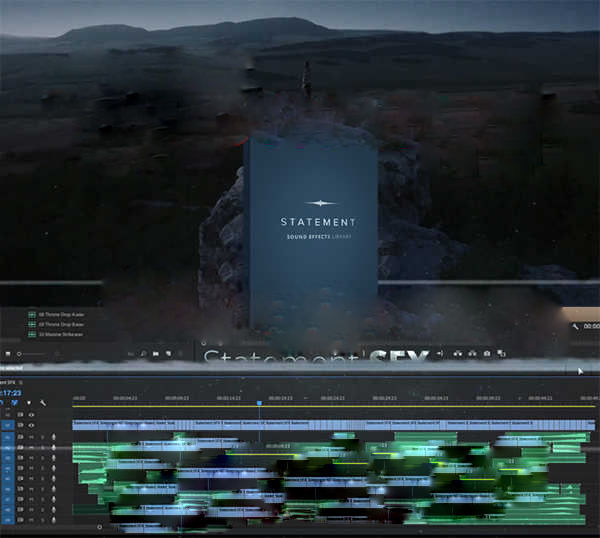Solo audio track A5

click(x=42, y=479)
